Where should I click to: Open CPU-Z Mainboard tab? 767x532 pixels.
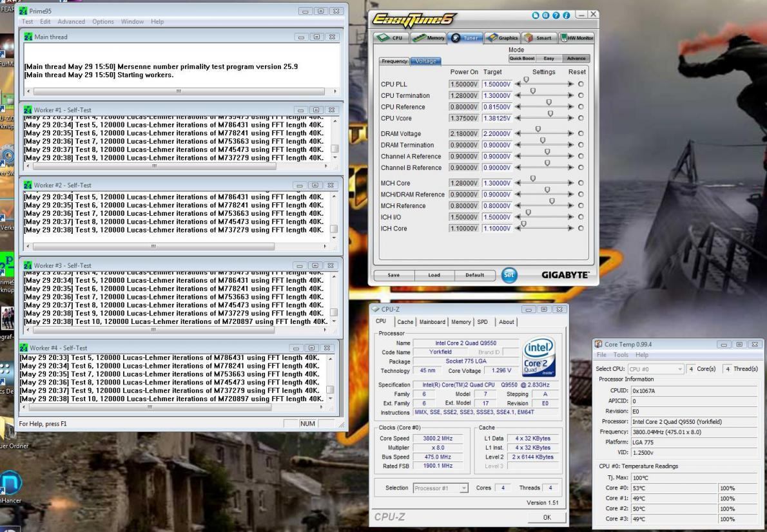[432, 322]
